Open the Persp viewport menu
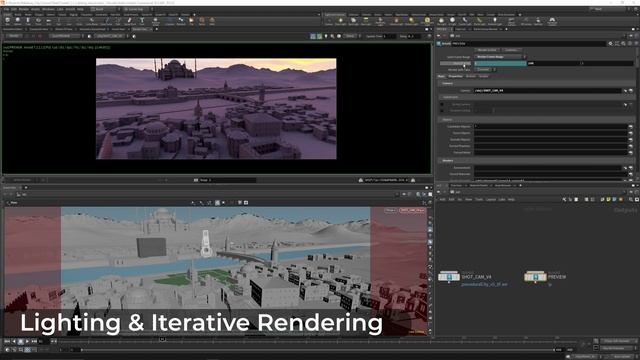640x360 pixels. pyautogui.click(x=390, y=210)
